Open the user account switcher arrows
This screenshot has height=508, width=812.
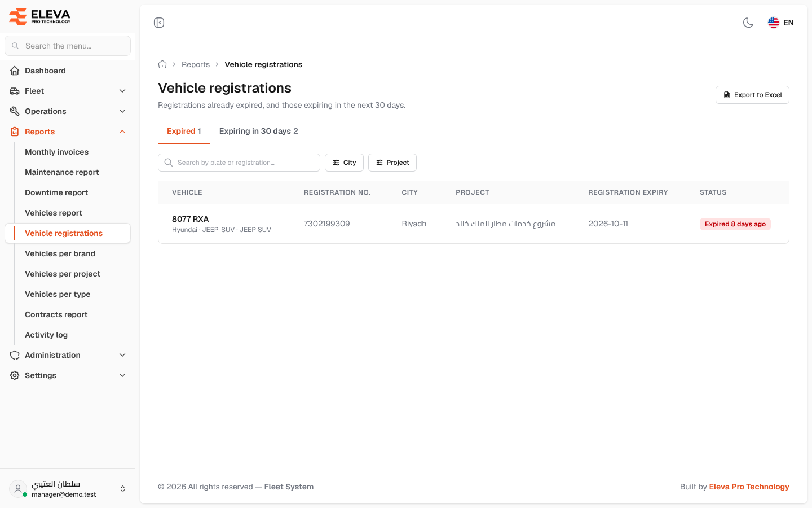[x=122, y=489]
